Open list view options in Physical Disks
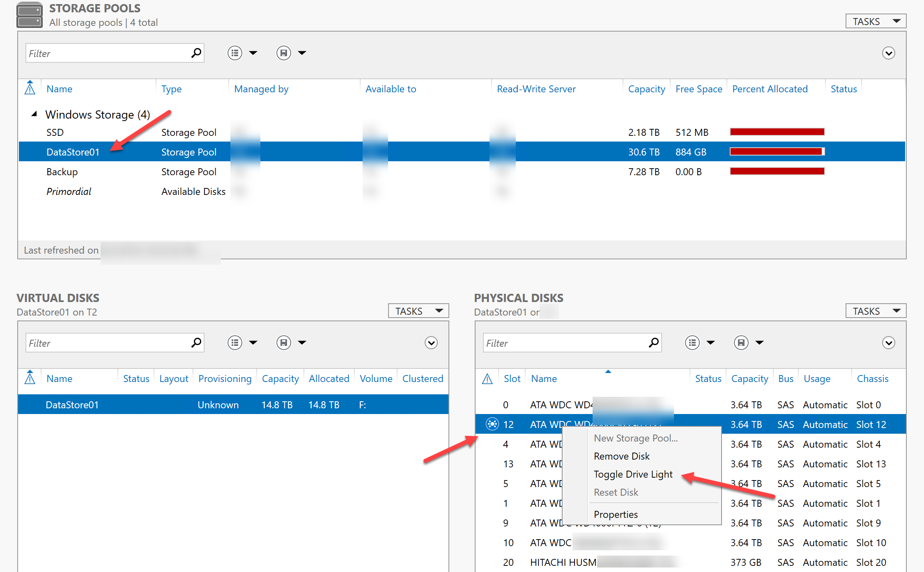This screenshot has height=572, width=924. (x=692, y=343)
